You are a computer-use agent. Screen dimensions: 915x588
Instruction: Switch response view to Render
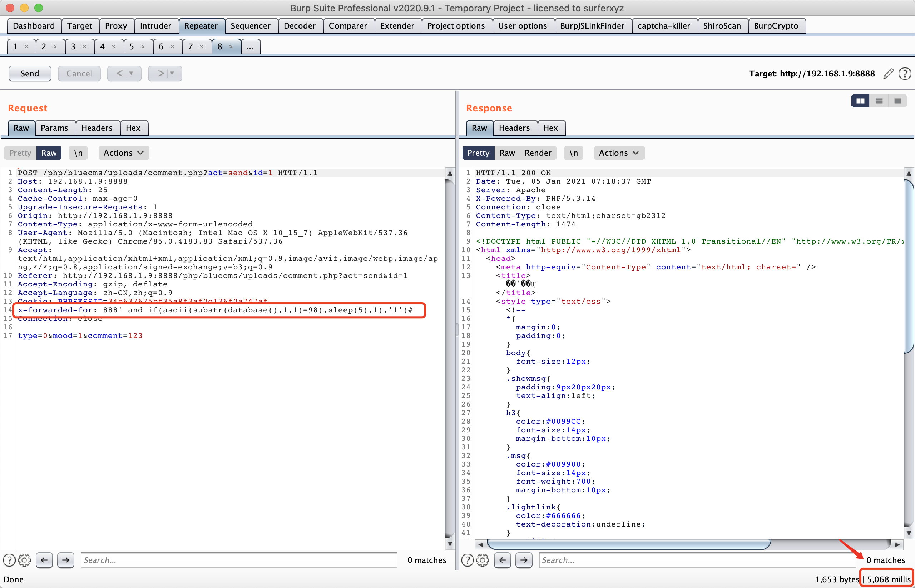[x=538, y=153]
